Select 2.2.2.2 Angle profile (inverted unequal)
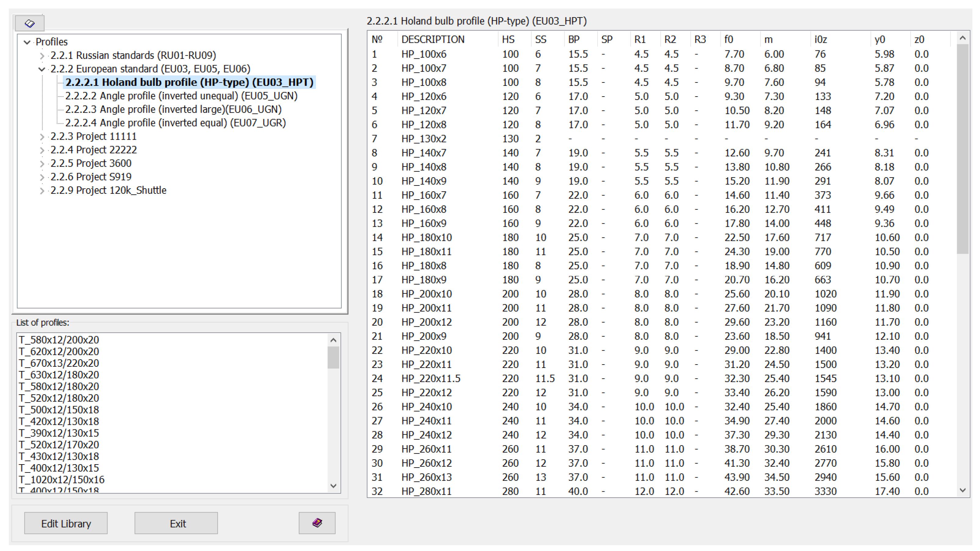The width and height of the screenshot is (980, 551). [181, 96]
